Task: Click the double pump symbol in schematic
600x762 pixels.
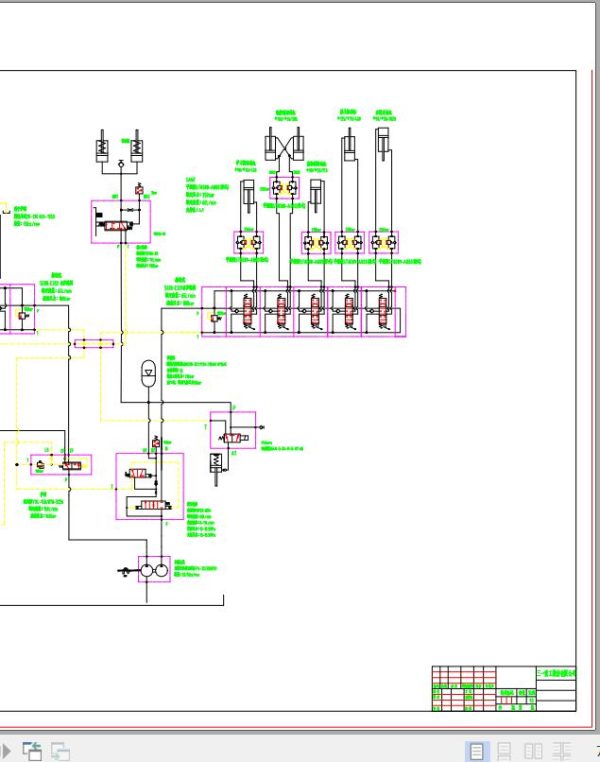Action: click(x=154, y=570)
